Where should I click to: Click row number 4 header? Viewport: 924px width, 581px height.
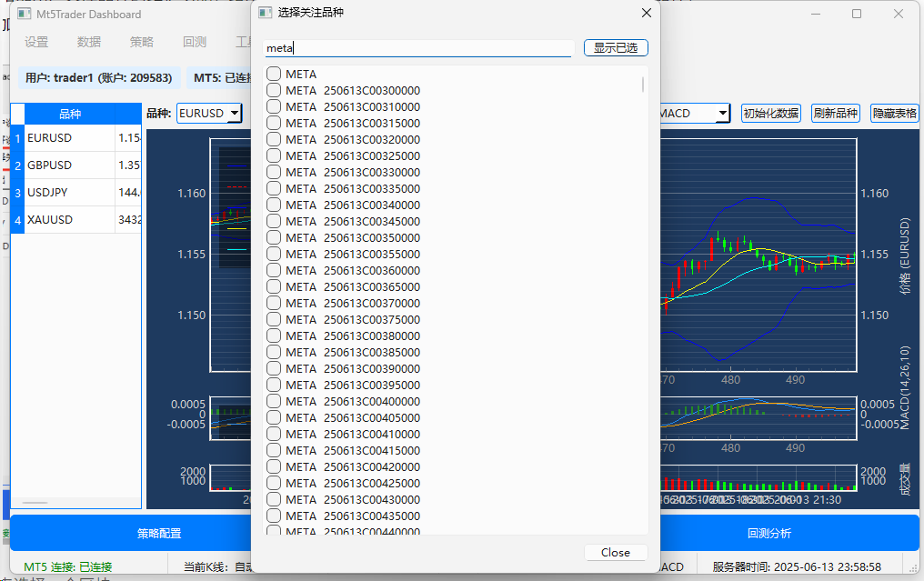tap(17, 220)
